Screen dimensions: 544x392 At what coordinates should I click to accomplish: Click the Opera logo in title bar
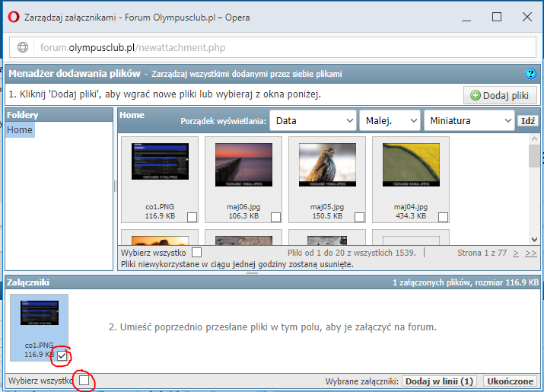pos(14,17)
